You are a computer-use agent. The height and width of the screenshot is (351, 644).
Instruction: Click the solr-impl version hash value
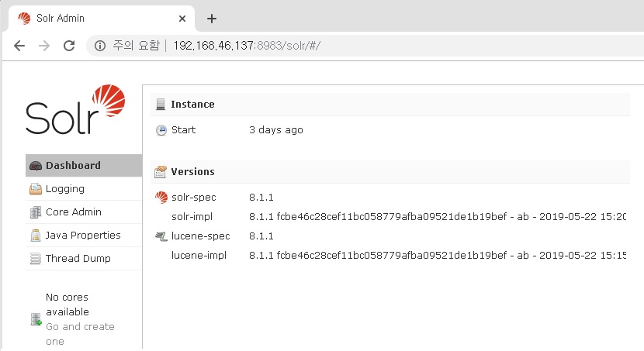click(x=438, y=216)
